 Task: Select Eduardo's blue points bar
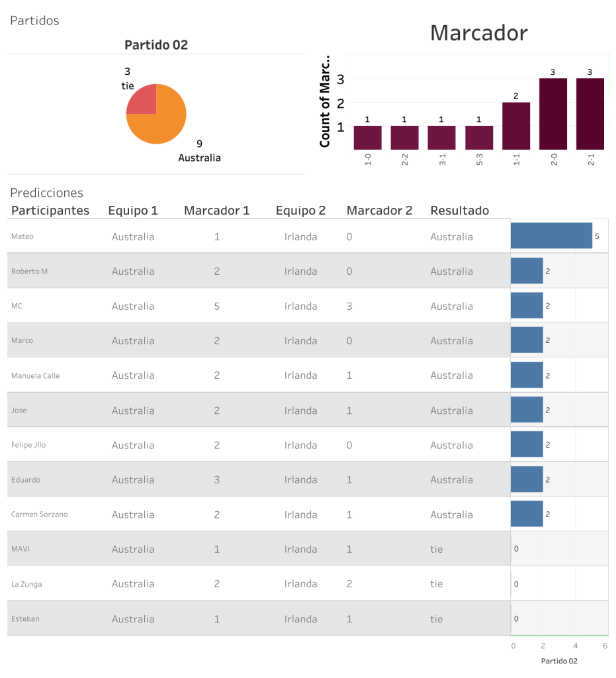(x=527, y=479)
